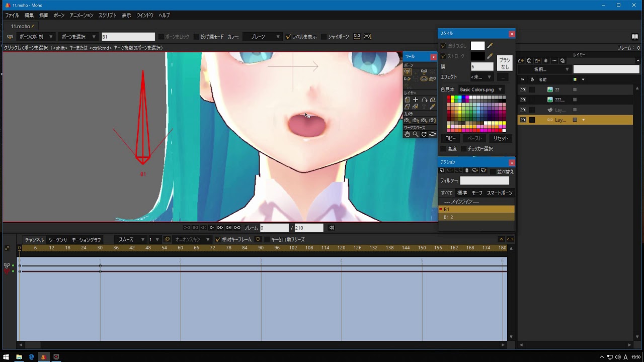Open the ボーンを選択 dropdown
This screenshot has height=362, width=644.
(x=77, y=37)
